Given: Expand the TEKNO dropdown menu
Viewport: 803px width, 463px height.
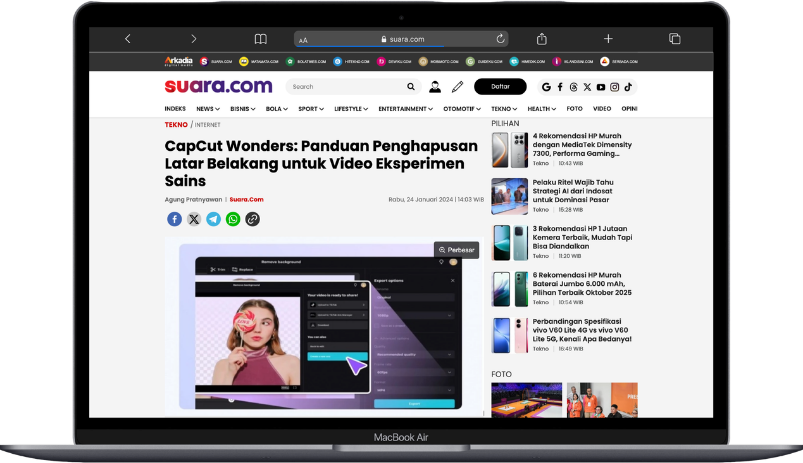Looking at the screenshot, I should point(504,109).
